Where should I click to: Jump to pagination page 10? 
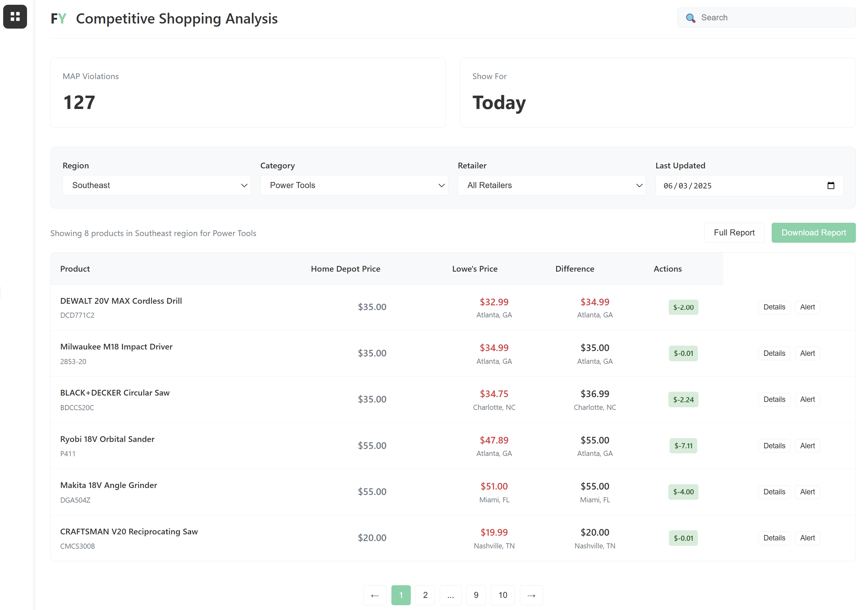point(503,595)
